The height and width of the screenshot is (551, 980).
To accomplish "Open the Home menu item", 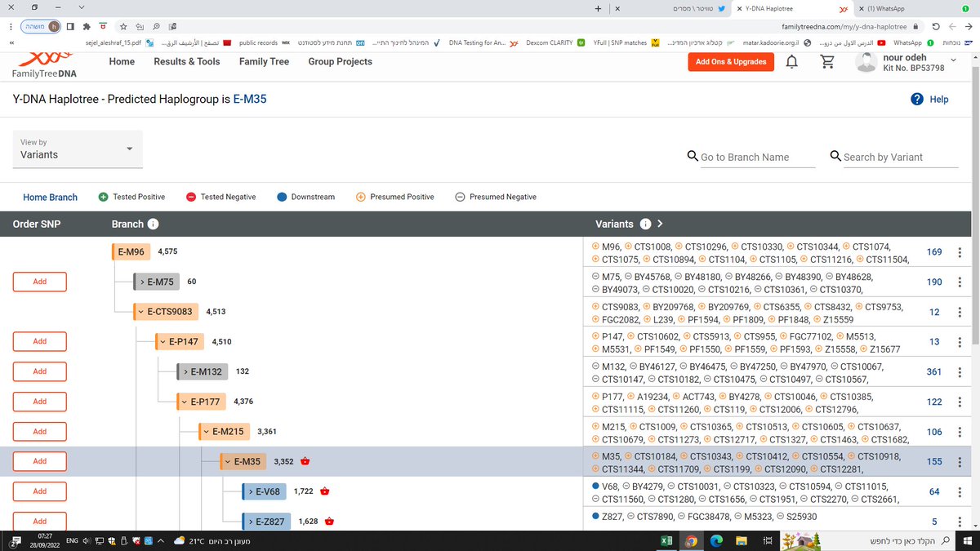I will tap(122, 61).
